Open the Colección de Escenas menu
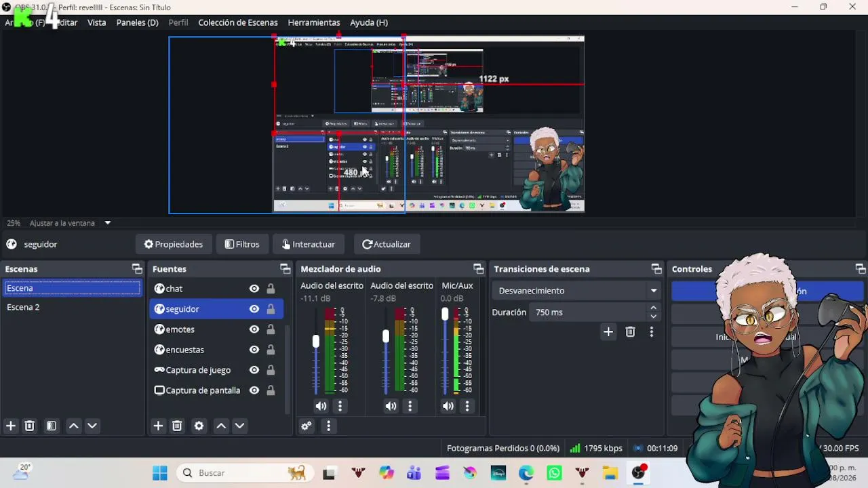868x488 pixels. point(238,22)
